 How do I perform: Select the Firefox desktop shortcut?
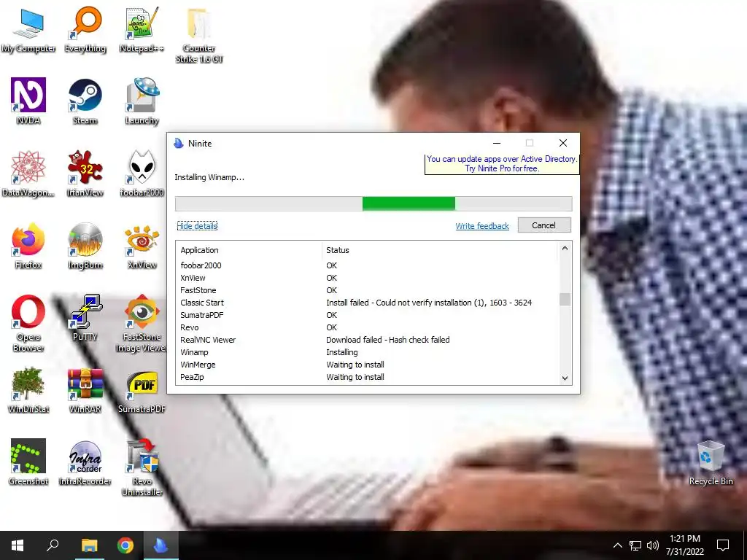[x=28, y=246]
